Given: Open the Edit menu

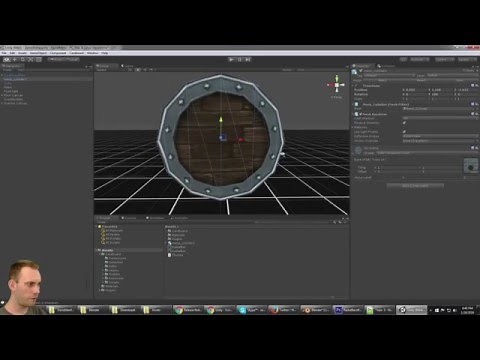Looking at the screenshot, I should tap(12, 53).
